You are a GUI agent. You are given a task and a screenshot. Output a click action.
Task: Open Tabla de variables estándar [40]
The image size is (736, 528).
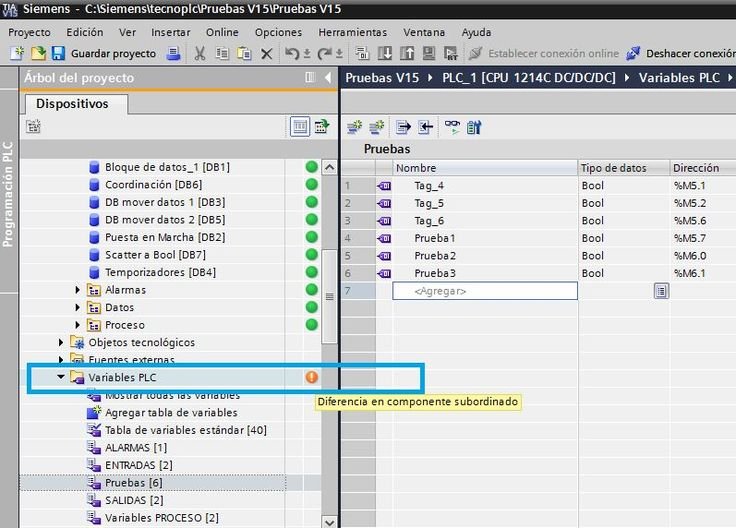[185, 430]
